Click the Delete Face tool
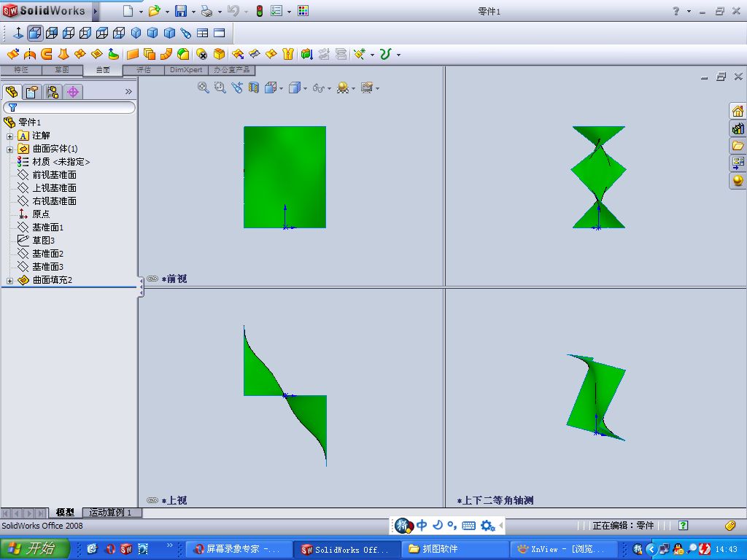 (201, 54)
